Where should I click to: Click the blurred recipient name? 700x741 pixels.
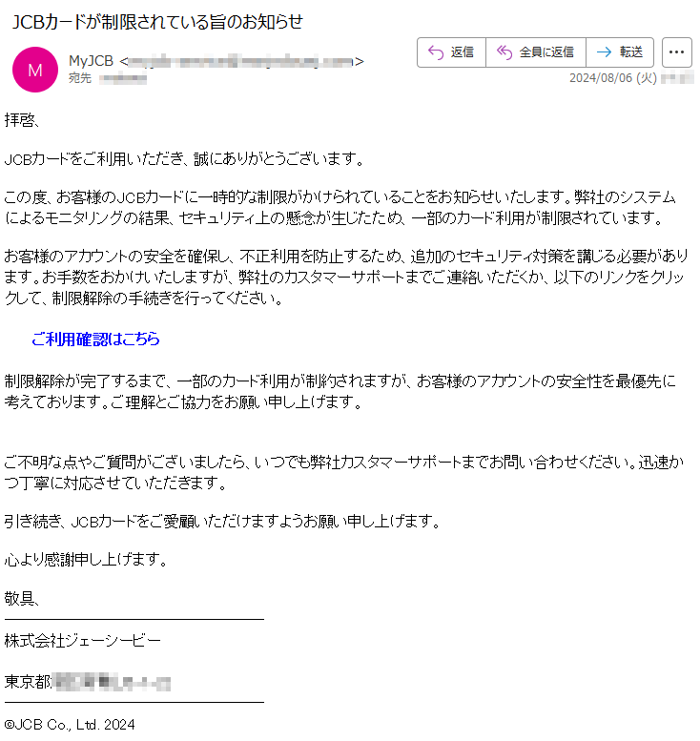click(123, 78)
